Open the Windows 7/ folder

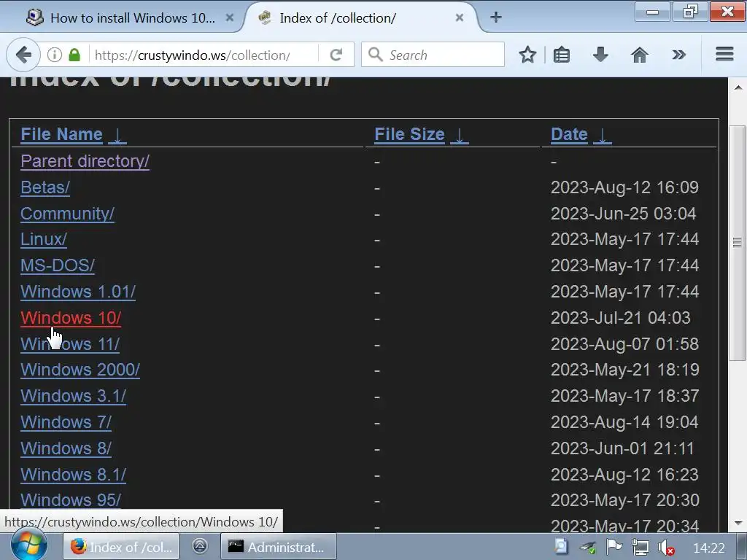coord(66,422)
